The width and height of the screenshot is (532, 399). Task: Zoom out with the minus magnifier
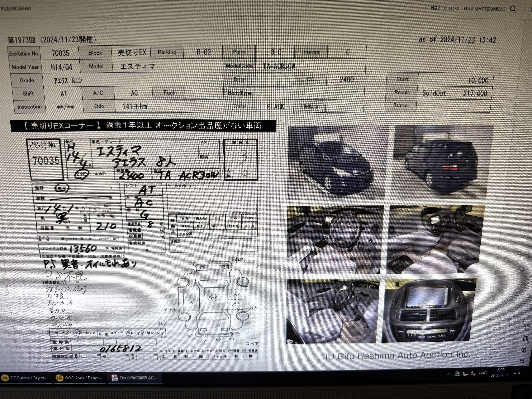(522, 361)
